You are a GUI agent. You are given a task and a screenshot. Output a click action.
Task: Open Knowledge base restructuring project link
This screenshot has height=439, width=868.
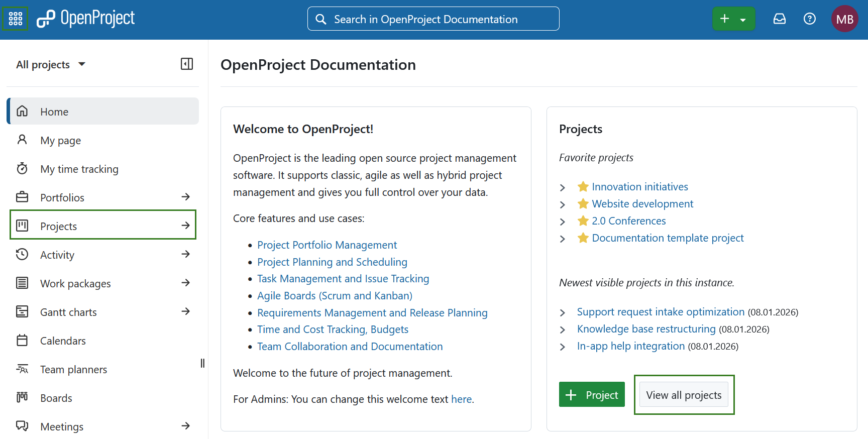click(x=646, y=328)
